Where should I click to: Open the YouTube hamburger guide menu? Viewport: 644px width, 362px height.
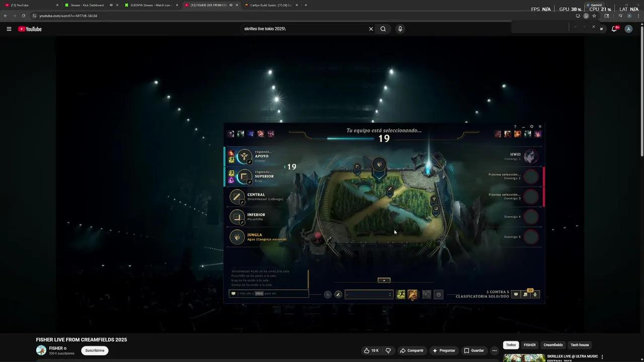[x=9, y=29]
